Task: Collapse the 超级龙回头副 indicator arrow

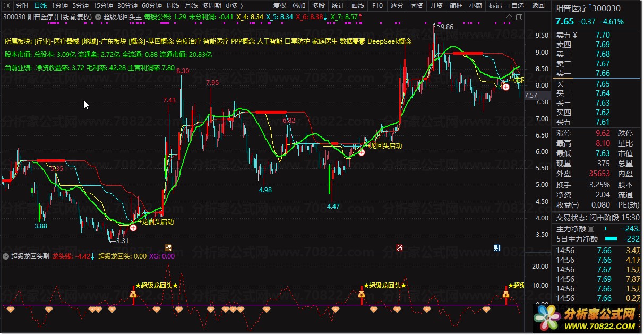Action: 6,256
